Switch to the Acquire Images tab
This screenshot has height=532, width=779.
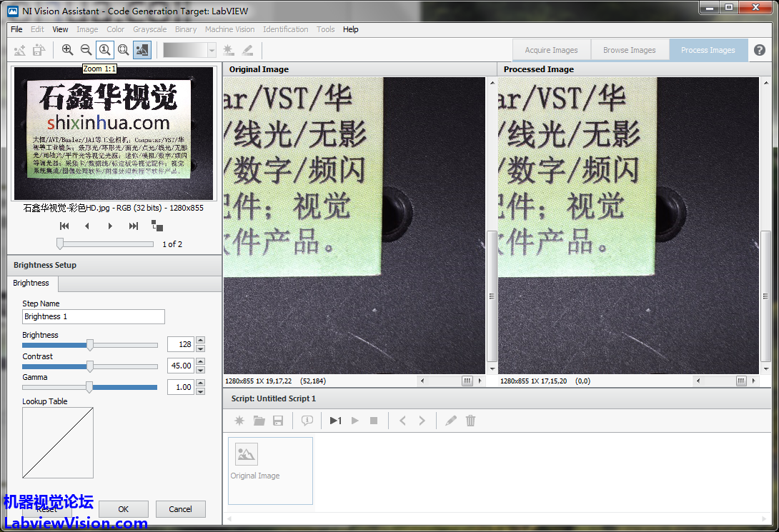552,50
